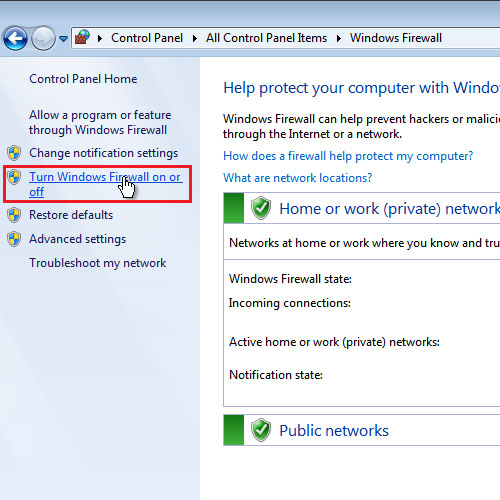Screen dimensions: 500x500
Task: Open Control Panel Home link
Action: [x=83, y=79]
